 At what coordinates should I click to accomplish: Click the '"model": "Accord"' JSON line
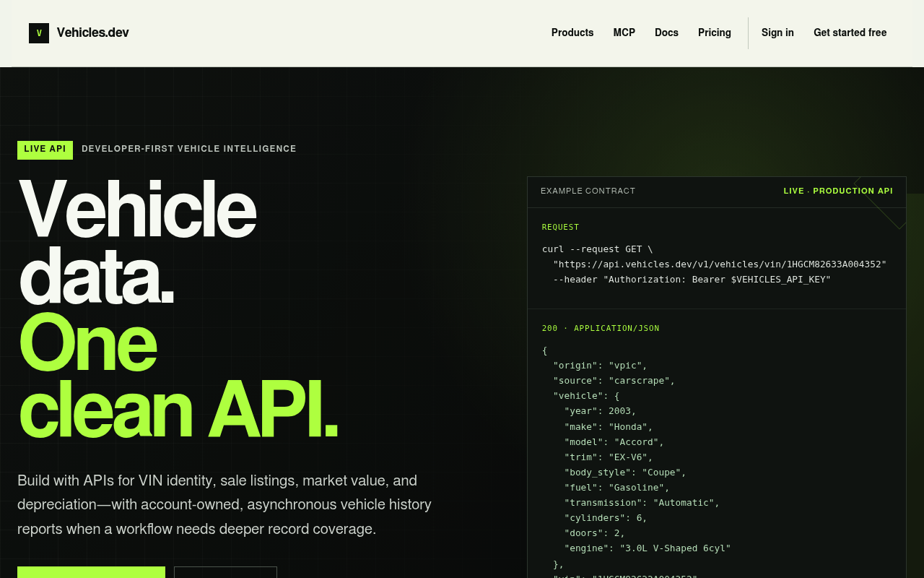[x=614, y=442]
